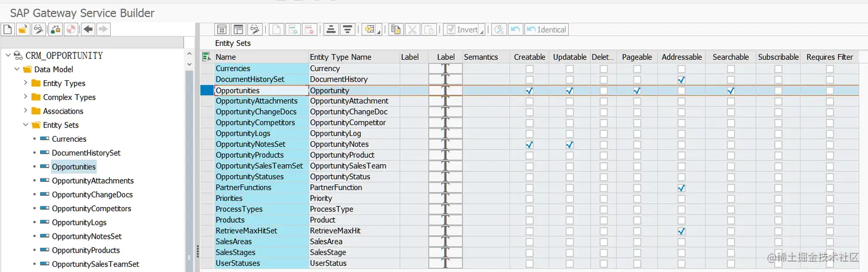Viewport: 868px width, 272px height.
Task: Collapse the CRM_OPPORTUNITY project node
Action: point(7,55)
